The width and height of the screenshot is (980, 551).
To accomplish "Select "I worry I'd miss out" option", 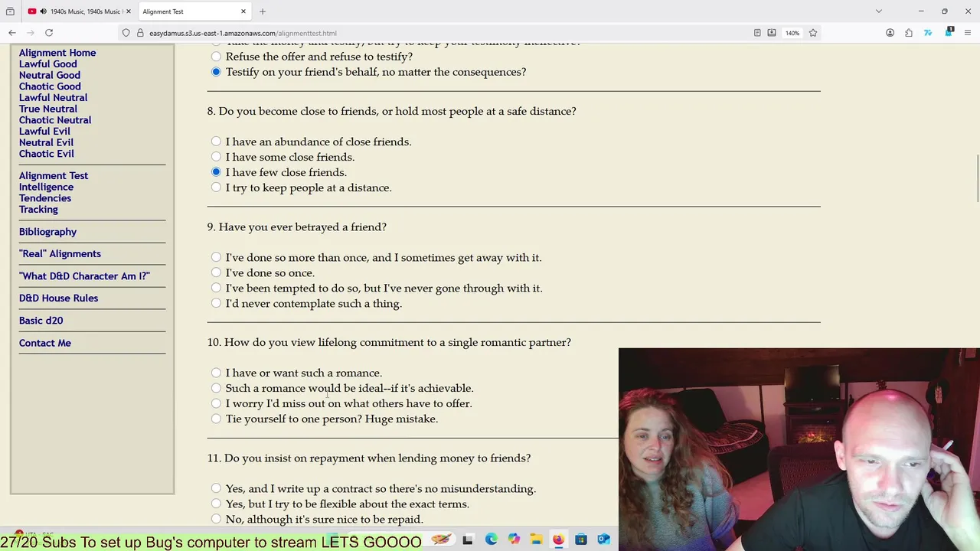I will (x=216, y=403).
